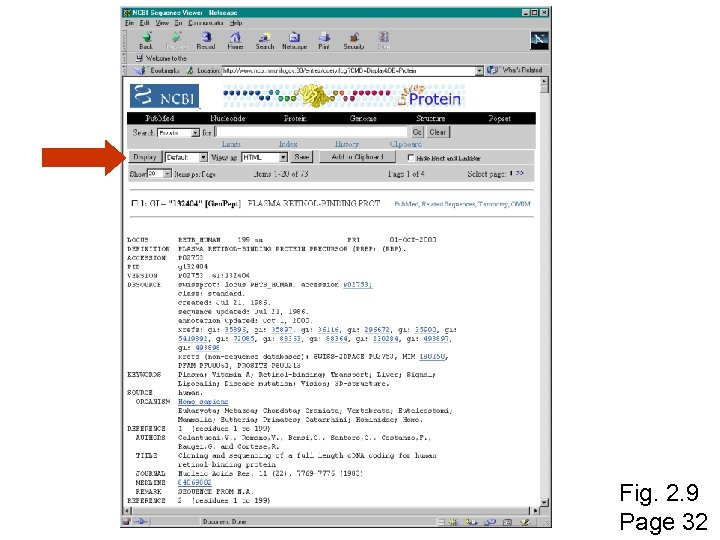Click the Go search button
This screenshot has height=540, width=720.
(417, 132)
